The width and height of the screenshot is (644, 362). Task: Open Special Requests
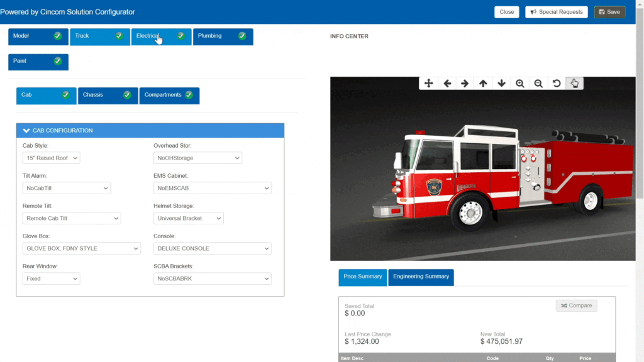tap(556, 11)
